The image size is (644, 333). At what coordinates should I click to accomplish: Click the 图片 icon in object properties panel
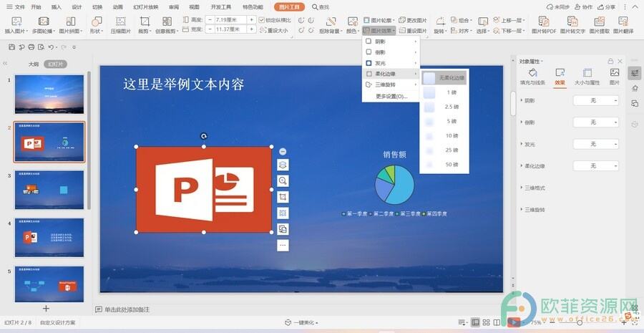pos(615,73)
